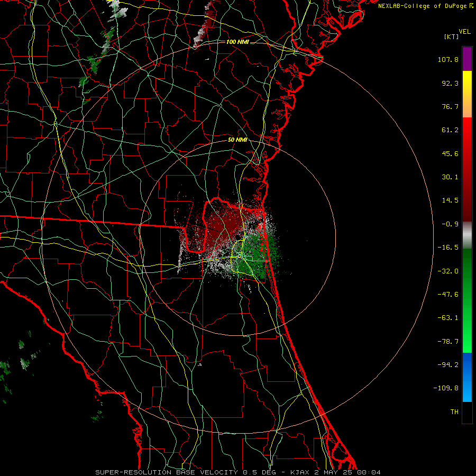Click the 50 NMI range ring label
Screen dimensions: 476x476
tap(237, 140)
